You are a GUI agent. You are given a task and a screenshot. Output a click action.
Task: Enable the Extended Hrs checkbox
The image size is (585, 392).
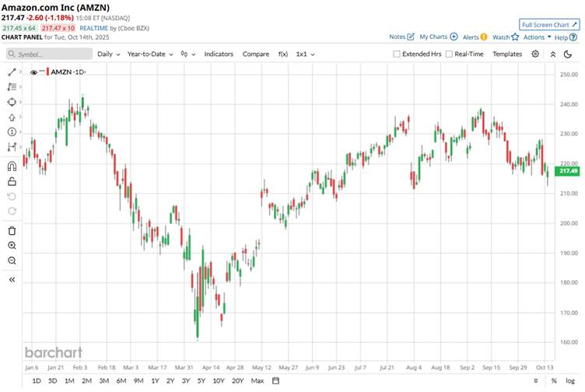[397, 54]
